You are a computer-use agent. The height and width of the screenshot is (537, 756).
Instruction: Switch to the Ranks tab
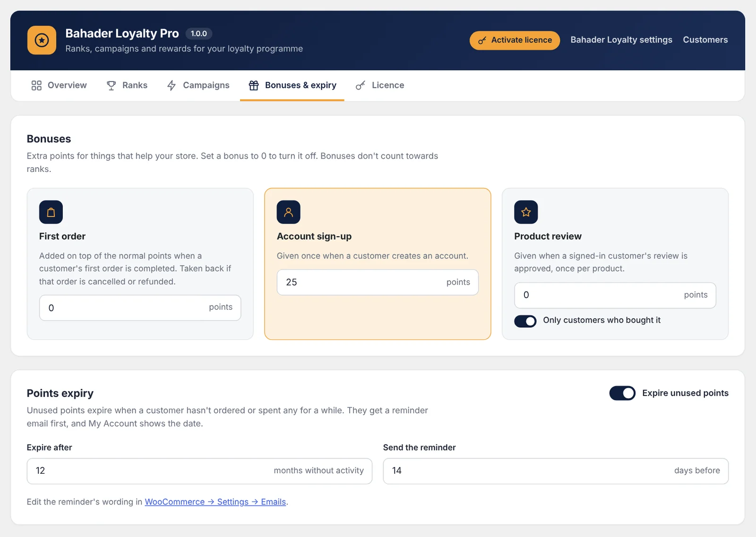(127, 85)
